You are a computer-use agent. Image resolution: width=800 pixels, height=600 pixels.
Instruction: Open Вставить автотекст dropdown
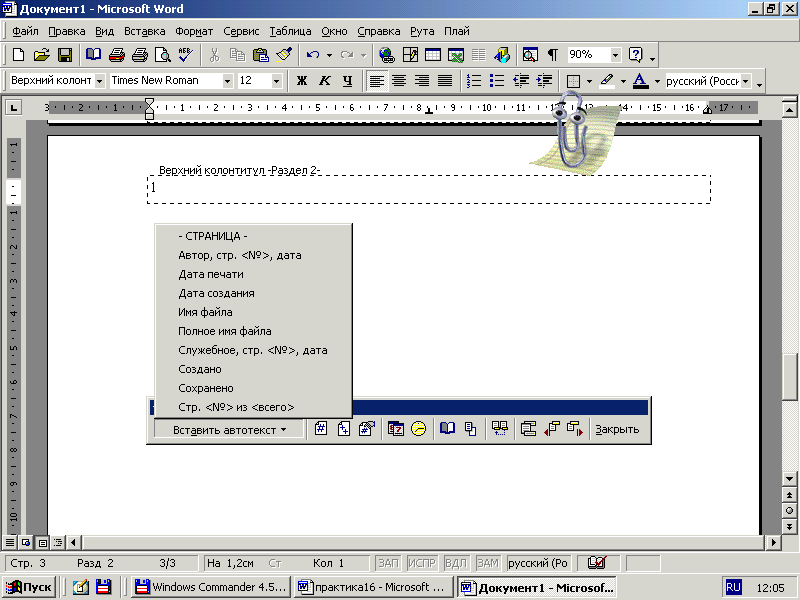pyautogui.click(x=229, y=430)
